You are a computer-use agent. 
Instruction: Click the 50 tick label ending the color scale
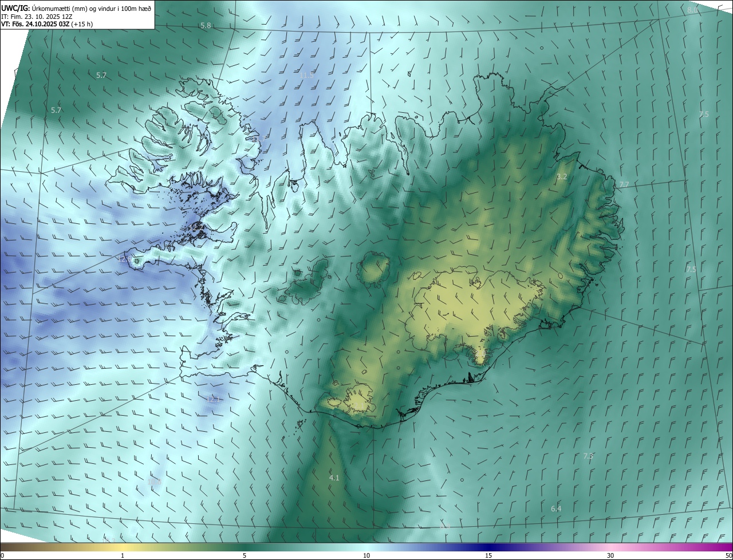tap(728, 555)
